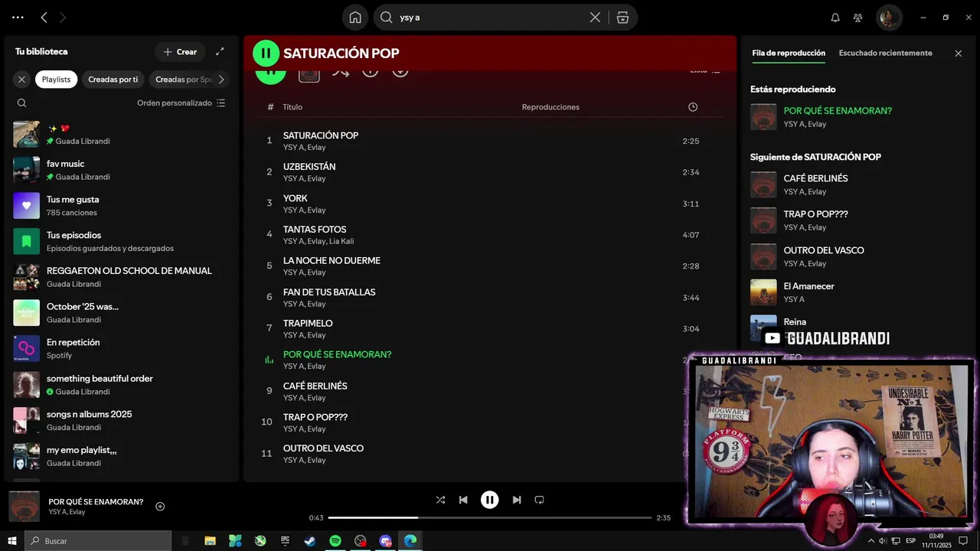This screenshot has width=980, height=551.
Task: Clear the library filters with X chip
Action: 21,80
